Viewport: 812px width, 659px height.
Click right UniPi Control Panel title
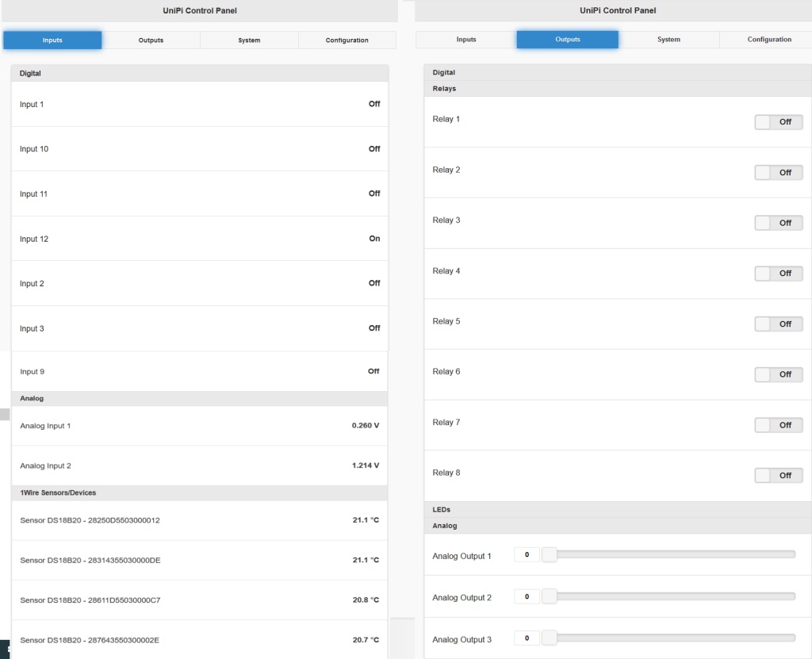point(618,10)
